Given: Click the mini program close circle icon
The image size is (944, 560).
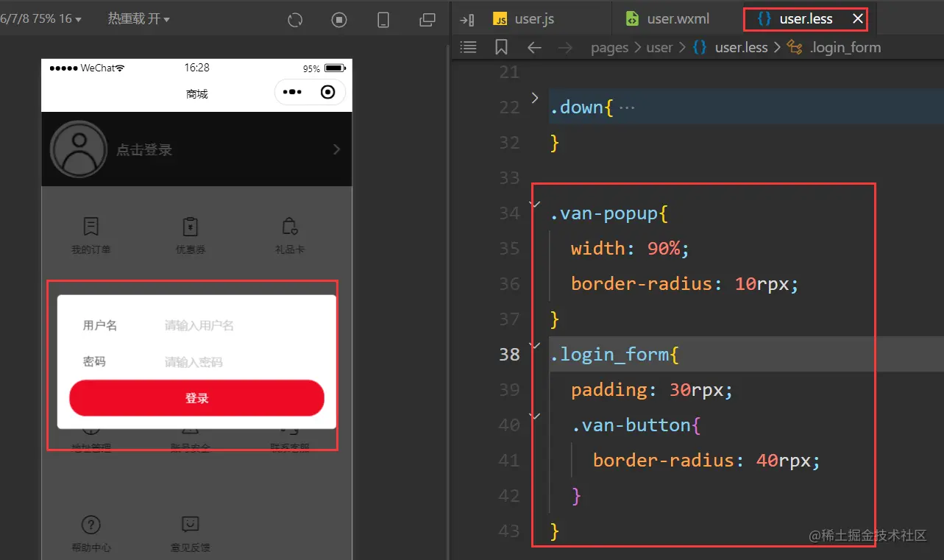Looking at the screenshot, I should click(x=328, y=92).
